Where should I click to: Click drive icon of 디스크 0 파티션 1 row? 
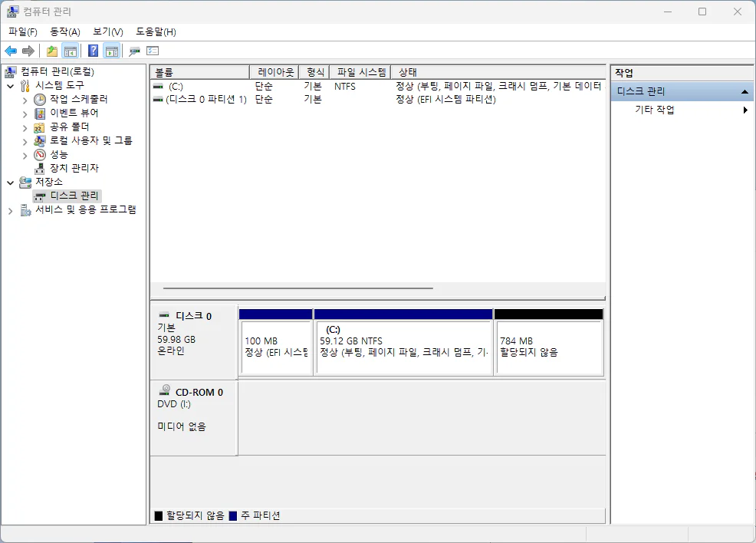pos(158,100)
